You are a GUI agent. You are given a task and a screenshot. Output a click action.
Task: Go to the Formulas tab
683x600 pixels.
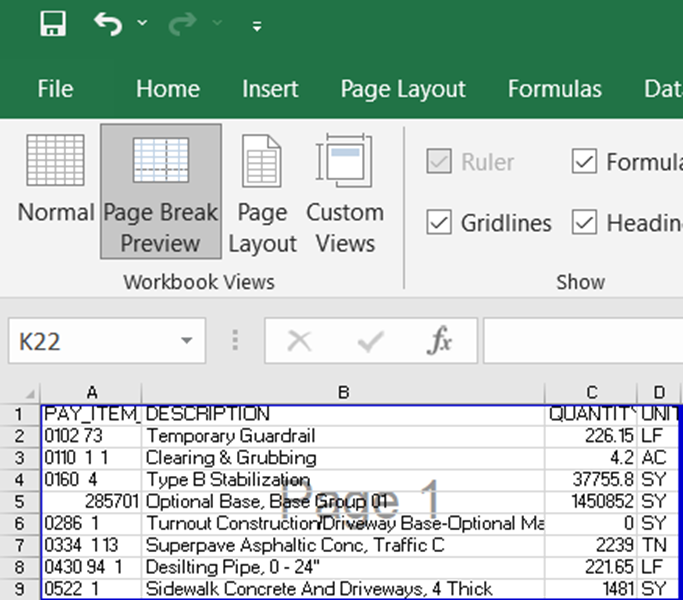(x=555, y=89)
